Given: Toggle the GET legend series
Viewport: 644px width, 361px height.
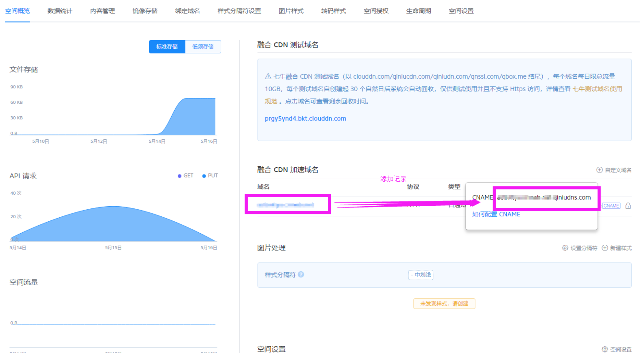Looking at the screenshot, I should pyautogui.click(x=185, y=175).
